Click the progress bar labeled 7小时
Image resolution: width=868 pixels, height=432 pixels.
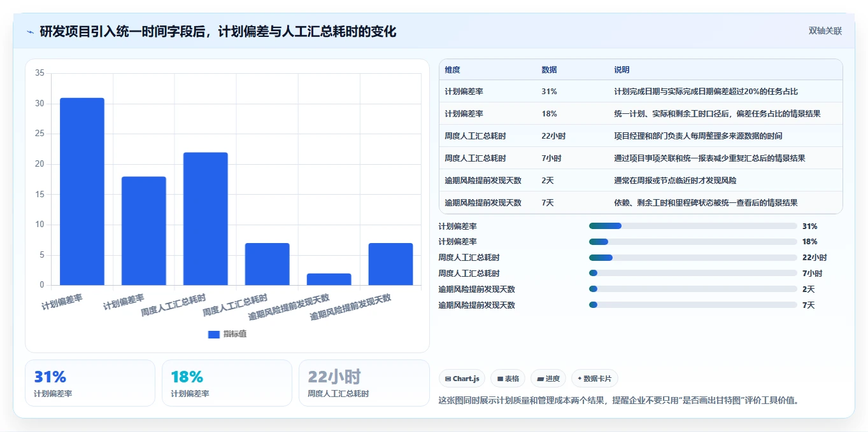point(694,274)
